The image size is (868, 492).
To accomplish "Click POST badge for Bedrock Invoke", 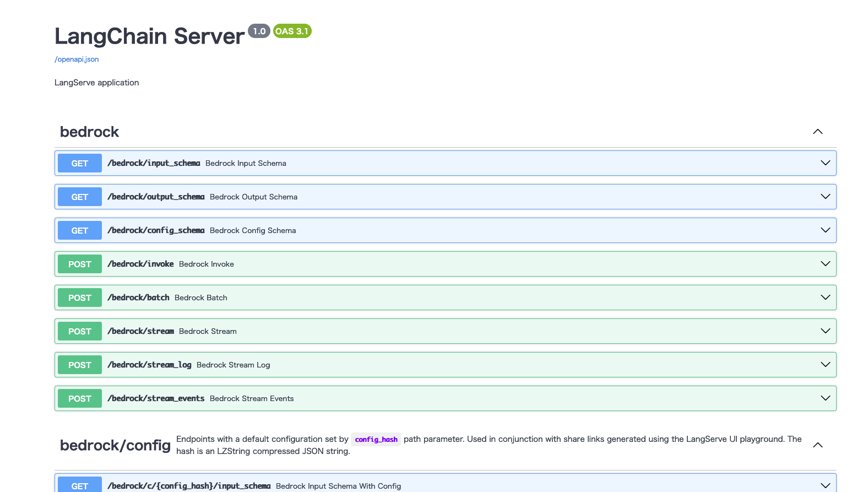I will pos(80,264).
